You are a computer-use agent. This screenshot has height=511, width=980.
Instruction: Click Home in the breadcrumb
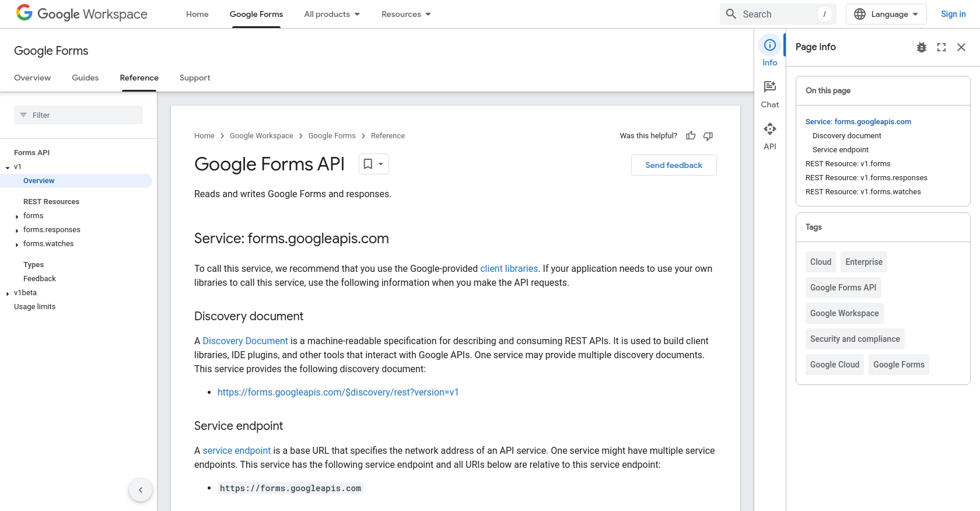click(204, 136)
